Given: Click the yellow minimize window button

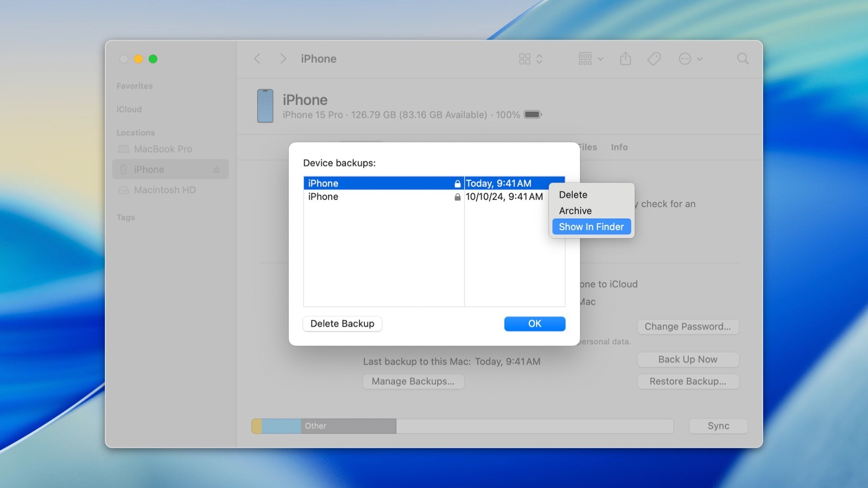Looking at the screenshot, I should [x=138, y=59].
